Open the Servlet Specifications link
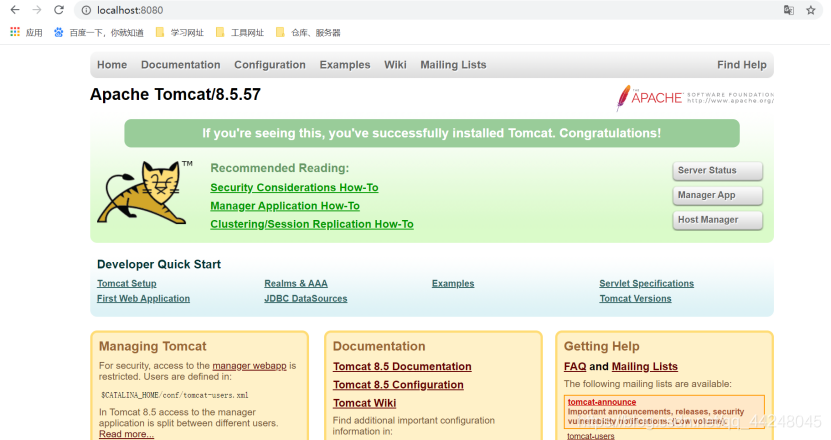This screenshot has height=440, width=831. click(647, 284)
